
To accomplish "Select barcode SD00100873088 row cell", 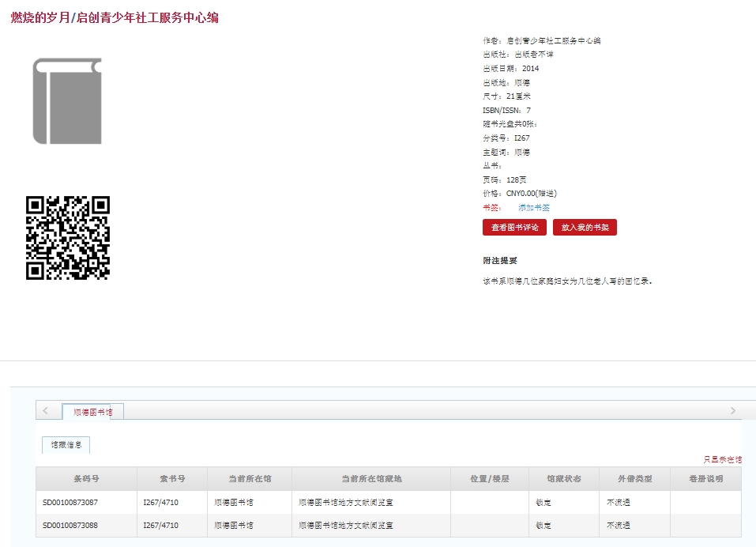I will pyautogui.click(x=70, y=526).
